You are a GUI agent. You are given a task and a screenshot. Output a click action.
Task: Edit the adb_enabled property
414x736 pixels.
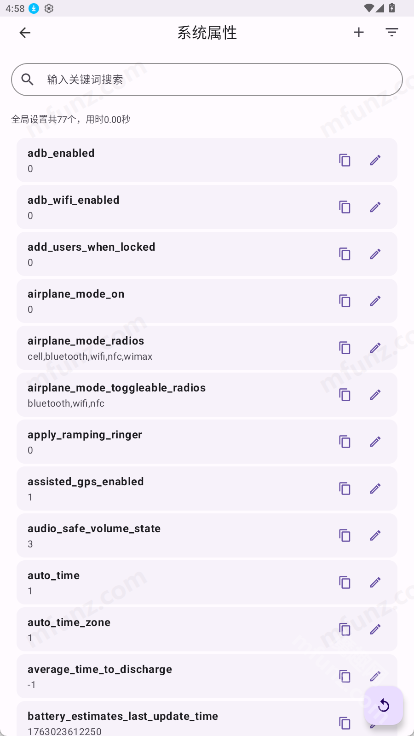[375, 160]
